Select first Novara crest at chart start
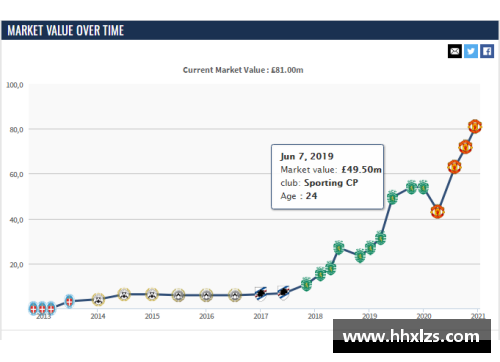The image size is (500, 362). click(33, 308)
